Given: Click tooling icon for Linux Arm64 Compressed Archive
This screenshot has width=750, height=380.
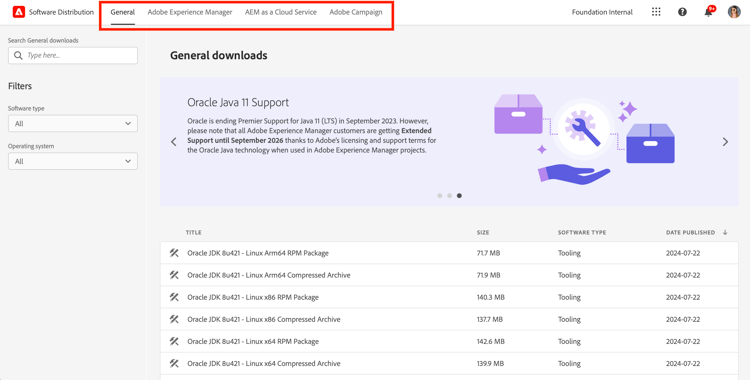Looking at the screenshot, I should (174, 275).
